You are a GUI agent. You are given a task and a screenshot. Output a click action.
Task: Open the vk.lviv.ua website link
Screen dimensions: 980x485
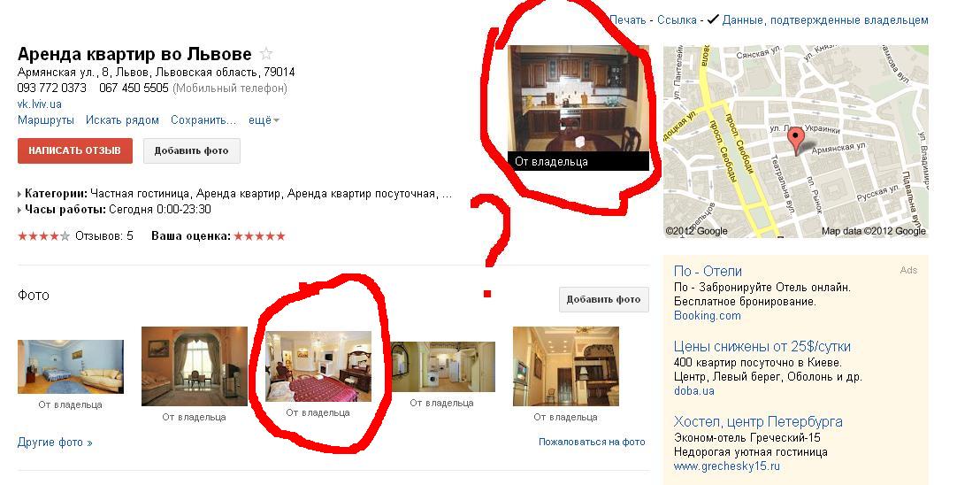[40, 104]
